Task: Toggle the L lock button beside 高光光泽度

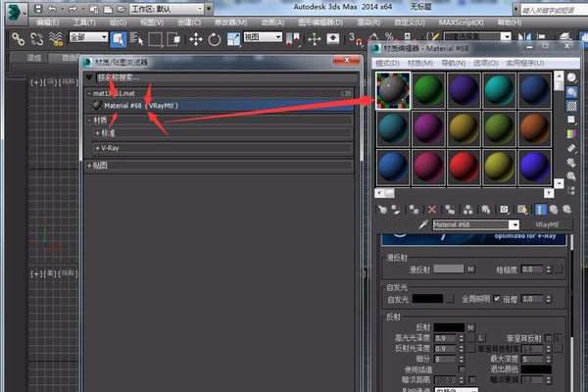Action: [x=481, y=338]
